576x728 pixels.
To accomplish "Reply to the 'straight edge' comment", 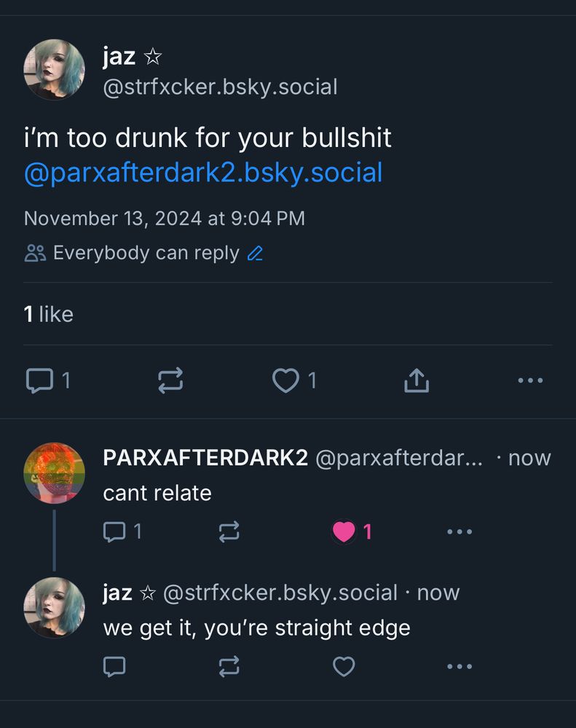I will 114,667.
